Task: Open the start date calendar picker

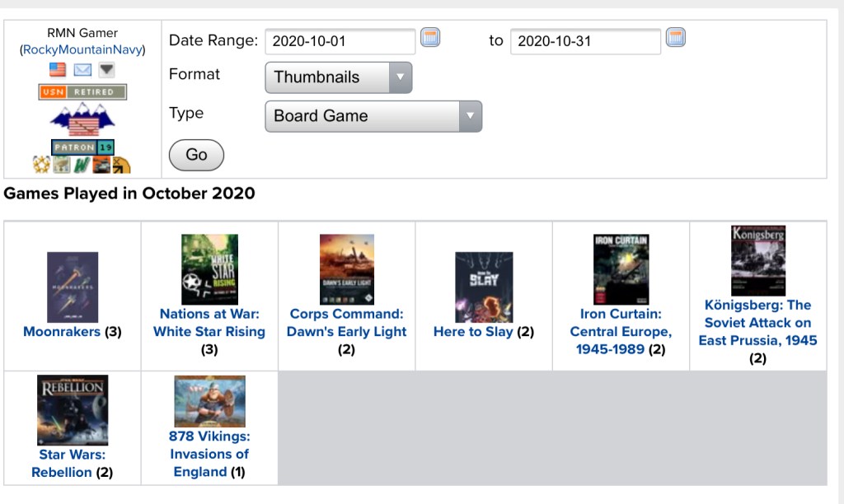Action: coord(430,37)
